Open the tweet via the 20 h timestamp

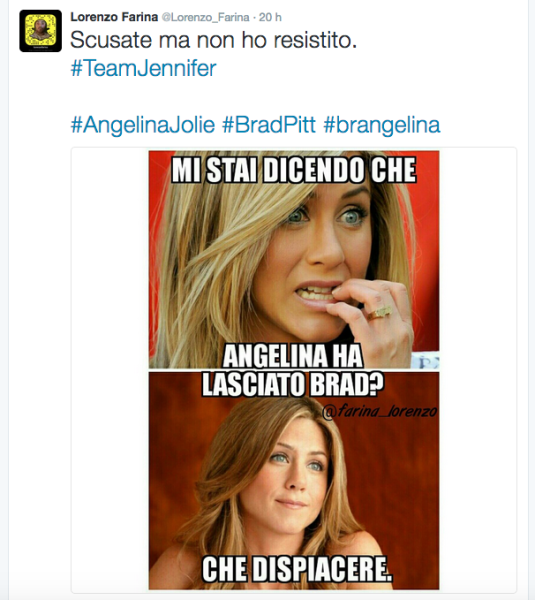point(270,17)
